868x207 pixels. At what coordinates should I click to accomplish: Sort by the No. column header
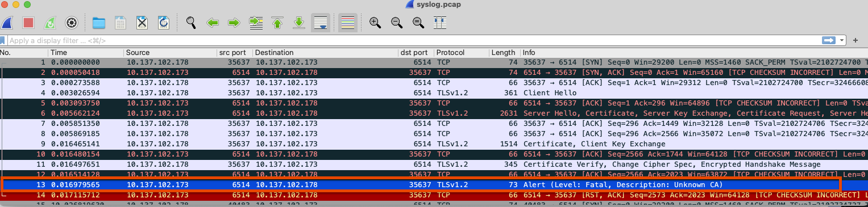[x=24, y=53]
